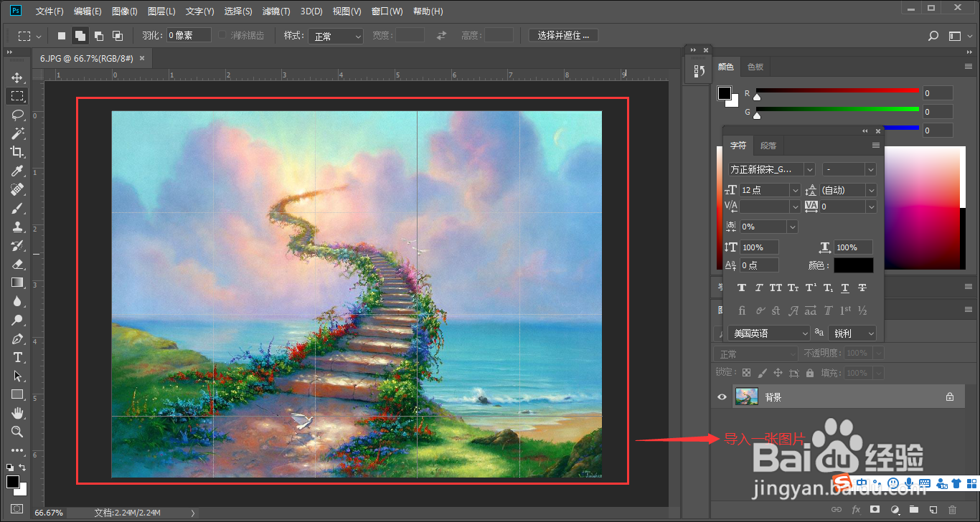Select the Spot Healing Brush tool
Image resolution: width=980 pixels, height=522 pixels.
[17, 189]
